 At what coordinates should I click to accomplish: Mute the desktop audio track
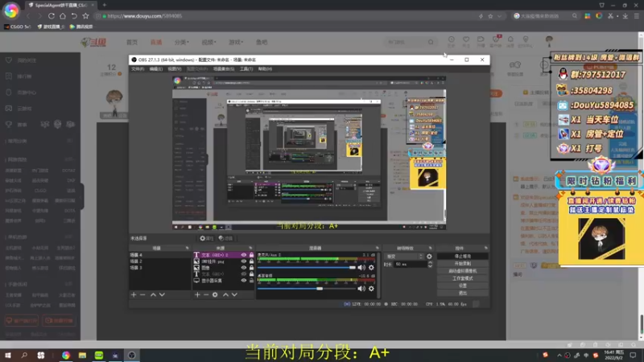point(361,289)
